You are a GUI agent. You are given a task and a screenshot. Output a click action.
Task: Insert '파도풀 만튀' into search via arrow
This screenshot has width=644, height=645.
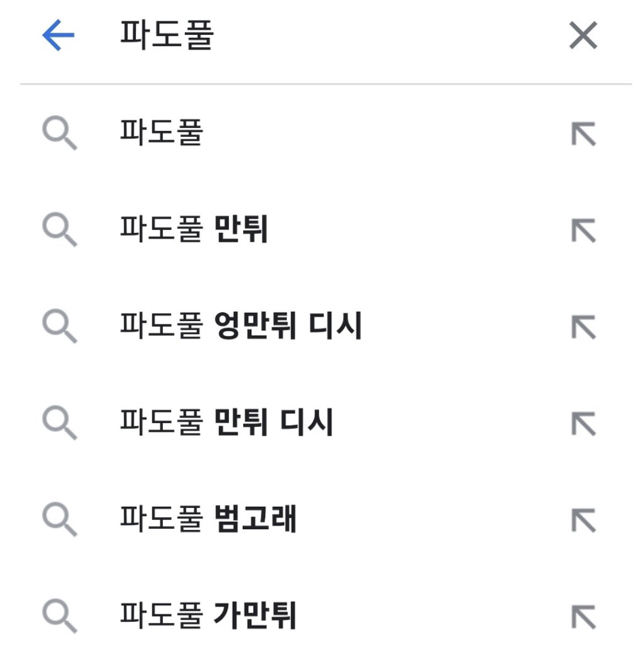pyautogui.click(x=583, y=231)
